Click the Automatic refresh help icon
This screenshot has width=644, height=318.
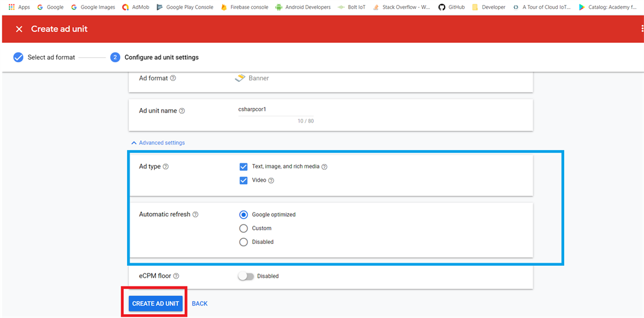click(x=196, y=214)
